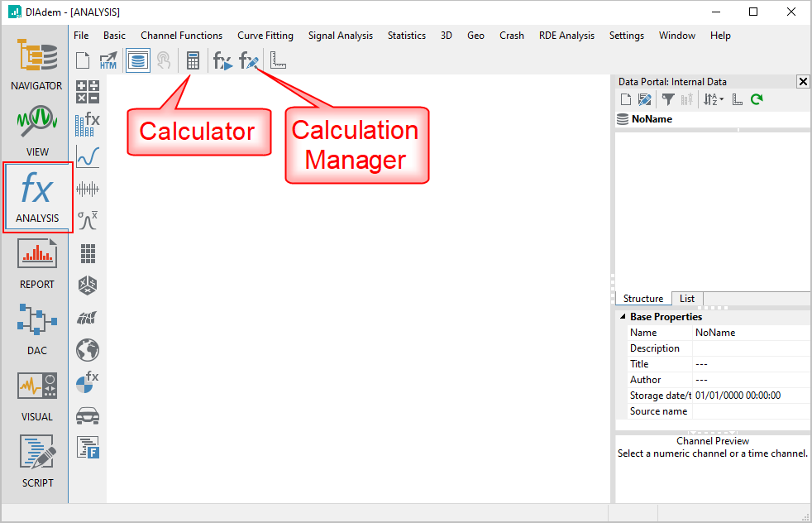Open the channel functions bar-chart fx group
812x523 pixels.
88,124
